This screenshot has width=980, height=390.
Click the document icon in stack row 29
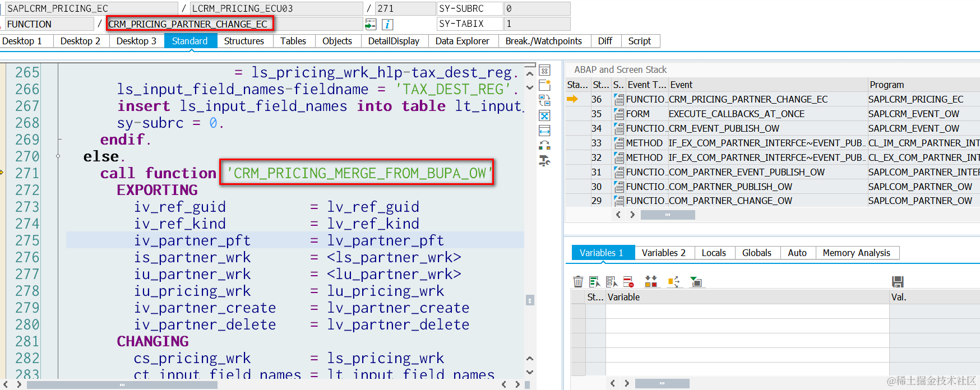tap(618, 201)
